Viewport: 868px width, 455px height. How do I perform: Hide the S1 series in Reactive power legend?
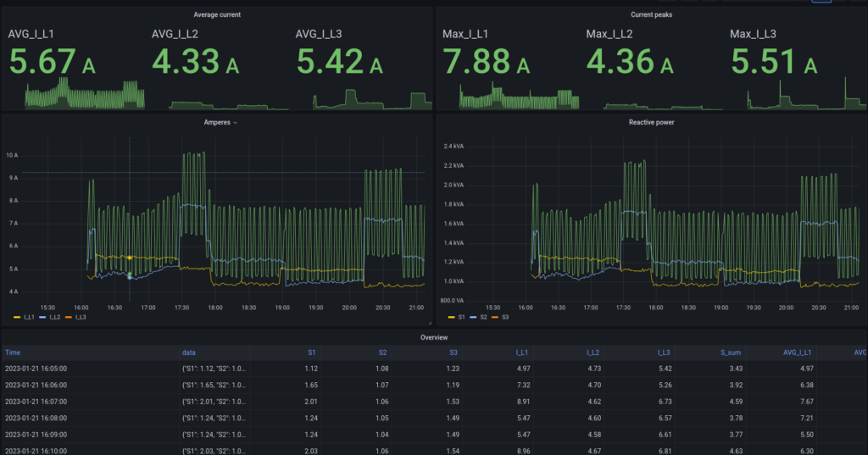(463, 317)
